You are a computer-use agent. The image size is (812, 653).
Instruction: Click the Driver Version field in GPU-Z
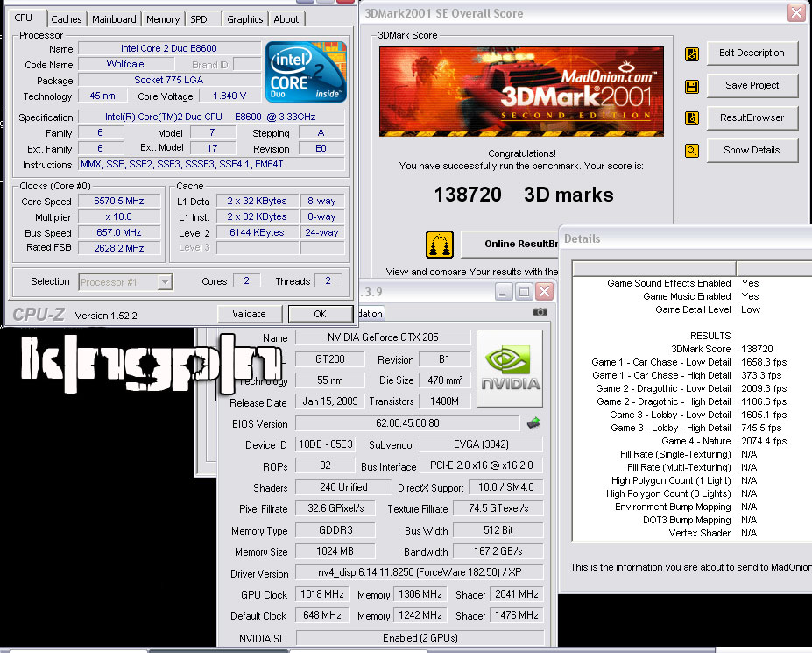coord(420,572)
